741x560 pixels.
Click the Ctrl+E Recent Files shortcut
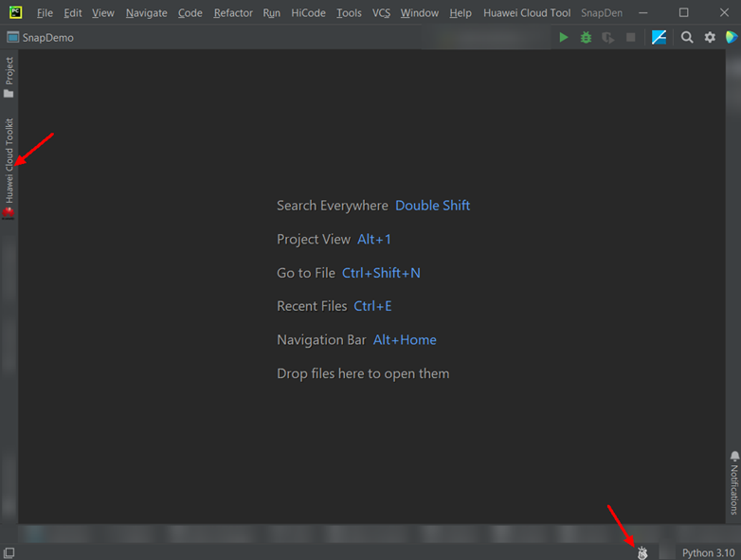372,306
